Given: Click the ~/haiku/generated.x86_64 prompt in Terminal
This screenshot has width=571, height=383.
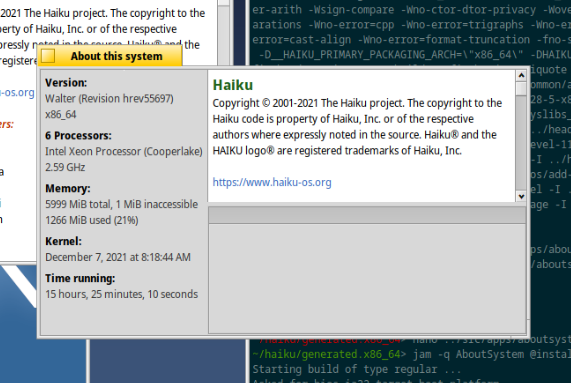Looking at the screenshot, I should tap(329, 354).
